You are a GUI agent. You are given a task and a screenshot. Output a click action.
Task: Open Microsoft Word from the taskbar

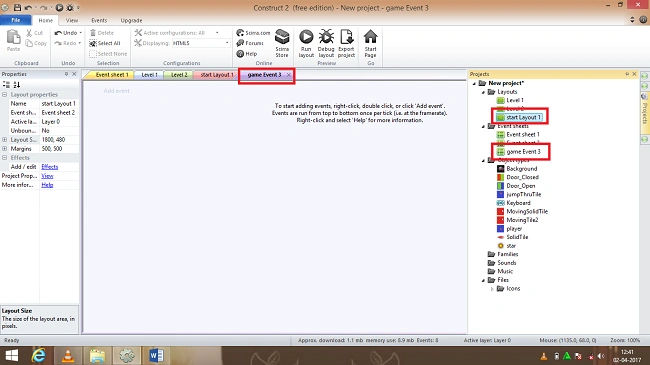coord(156,355)
